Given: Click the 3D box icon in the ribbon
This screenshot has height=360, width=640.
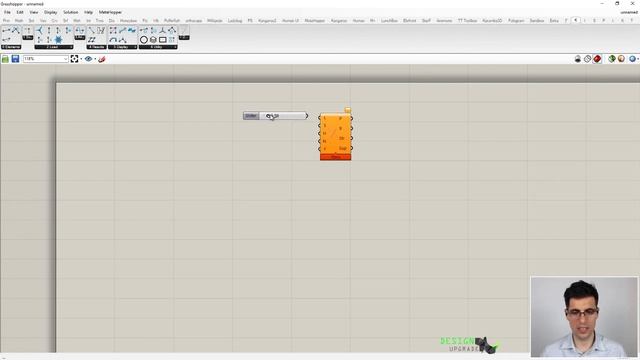Looking at the screenshot, I should 153,40.
